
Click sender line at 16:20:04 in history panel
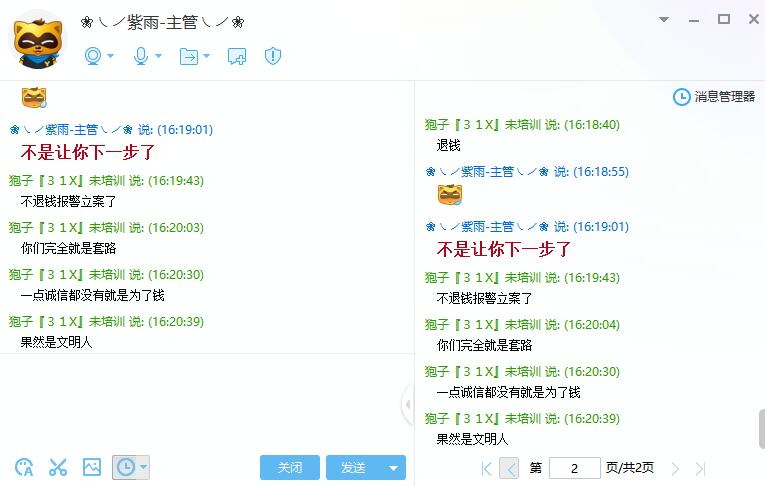coord(522,324)
